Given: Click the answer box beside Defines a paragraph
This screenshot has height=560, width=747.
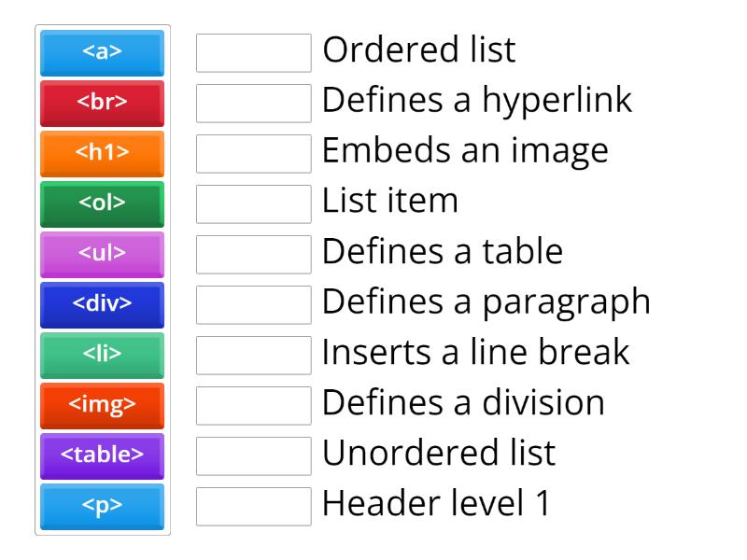Looking at the screenshot, I should tap(253, 305).
